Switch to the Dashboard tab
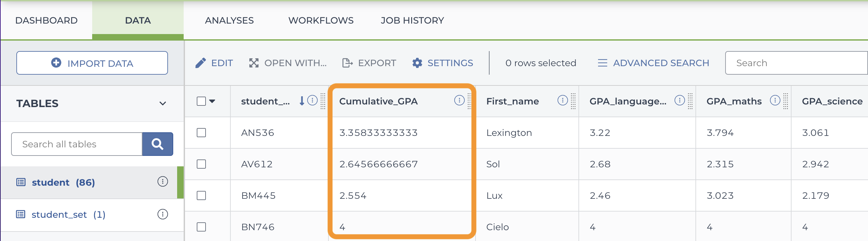Screen dimensions: 868x241 click(46, 20)
